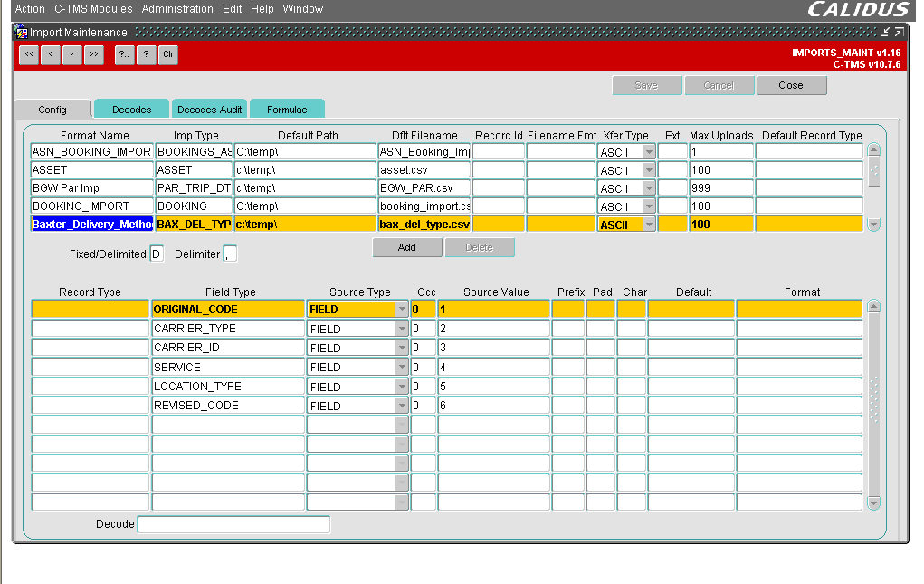Select the ASN_BOOKING_IMPORT format name
Image resolution: width=924 pixels, height=584 pixels.
tap(92, 152)
